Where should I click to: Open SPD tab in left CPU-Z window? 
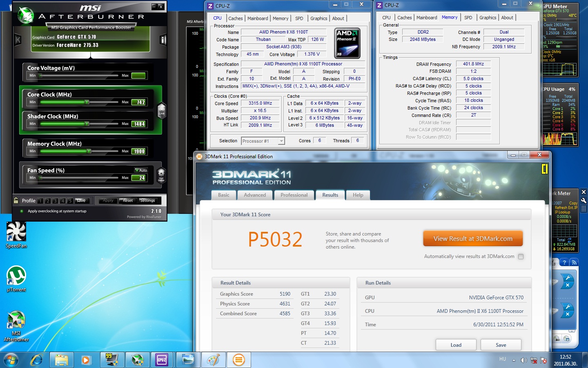click(299, 18)
